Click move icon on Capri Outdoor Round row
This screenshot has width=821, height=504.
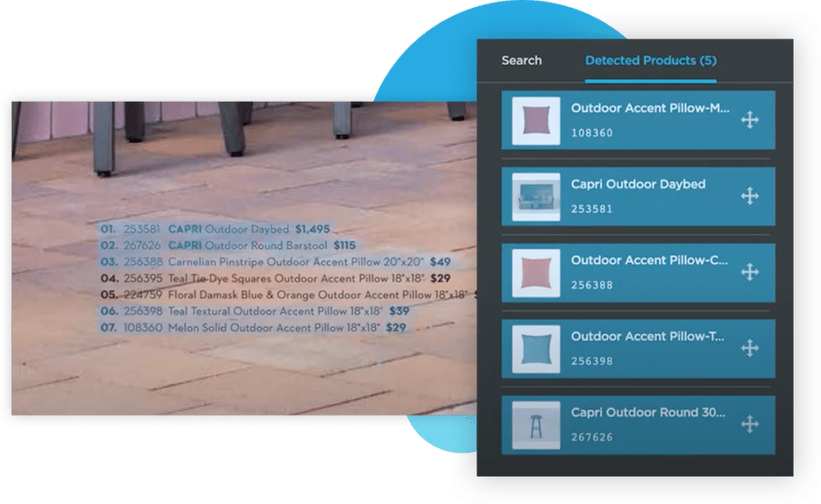(x=749, y=425)
